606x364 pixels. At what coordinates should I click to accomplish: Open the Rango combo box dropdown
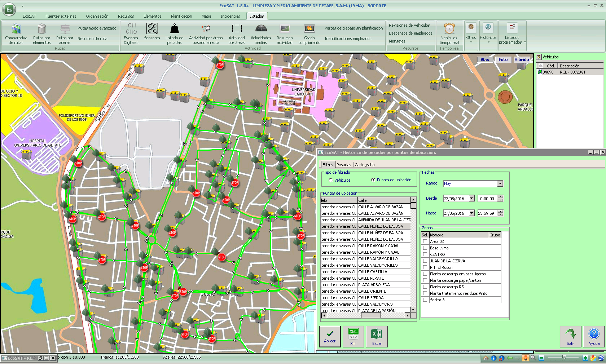(x=500, y=183)
